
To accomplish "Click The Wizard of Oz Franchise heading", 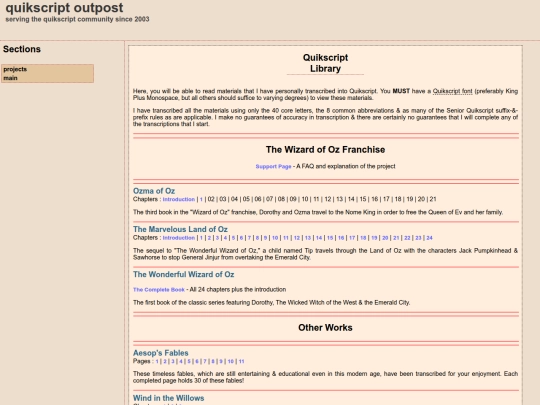I will click(325, 150).
